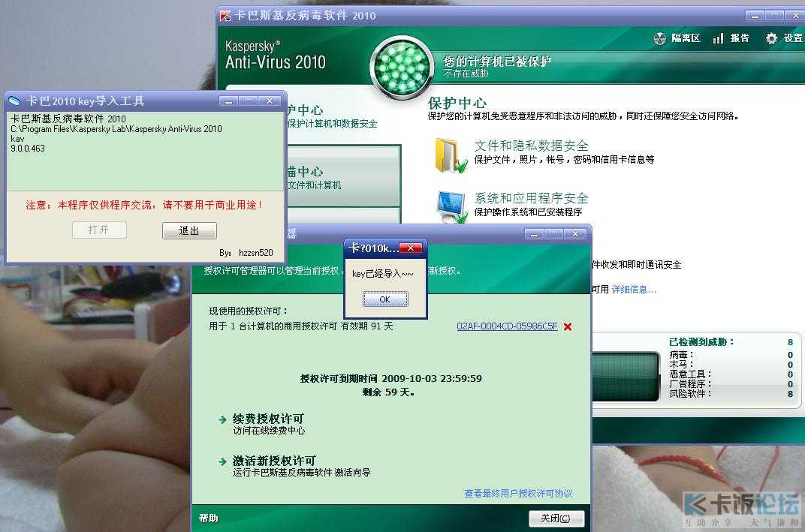
Task: Open the 详细信息... link
Action: [x=634, y=290]
